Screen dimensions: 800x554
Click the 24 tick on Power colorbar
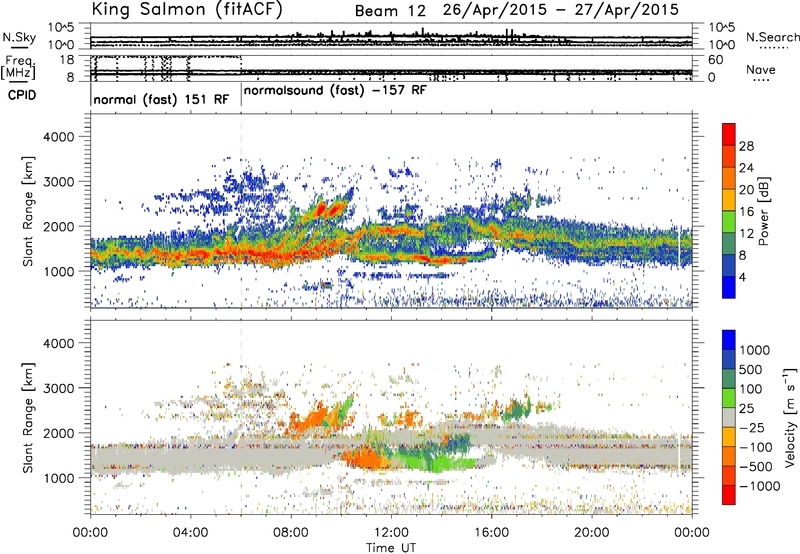[746, 168]
